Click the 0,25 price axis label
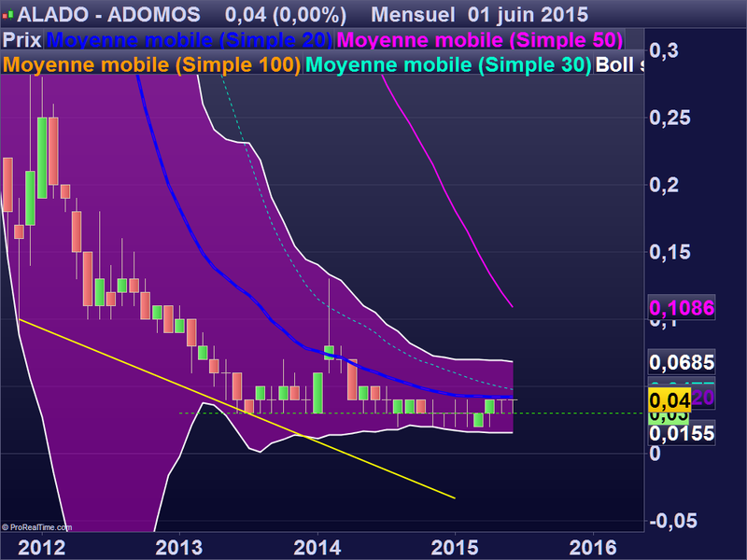 click(669, 118)
